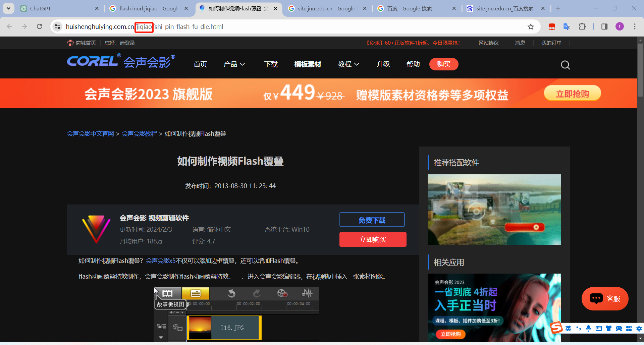
Task: Click the recommended software video thumbnail
Action: click(x=494, y=210)
